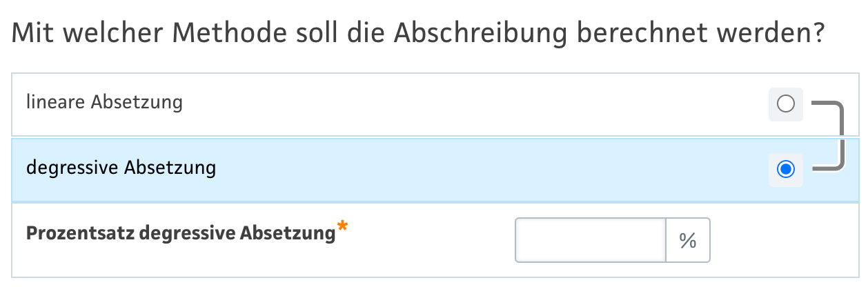Click the word 'degressive' in the highlighted option
868x287 pixels.
pyautogui.click(x=71, y=168)
